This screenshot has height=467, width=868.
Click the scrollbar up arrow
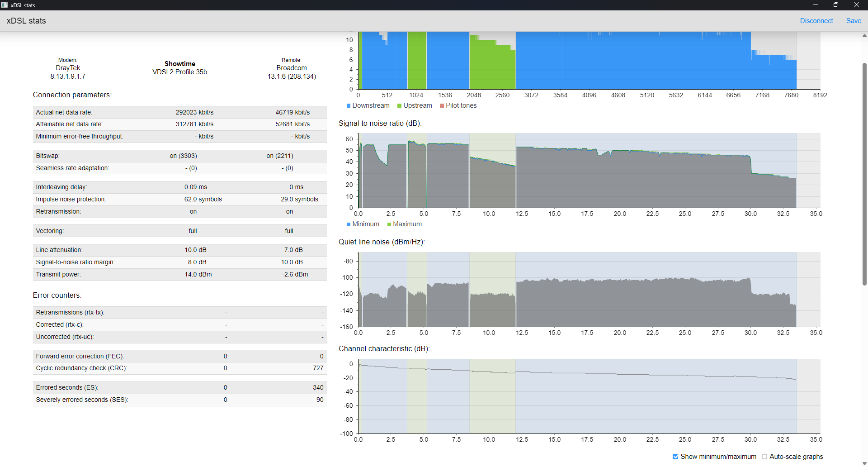click(x=864, y=35)
